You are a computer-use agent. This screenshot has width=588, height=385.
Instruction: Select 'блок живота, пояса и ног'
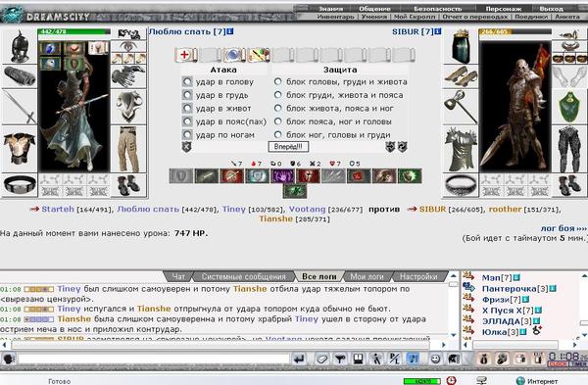278,109
